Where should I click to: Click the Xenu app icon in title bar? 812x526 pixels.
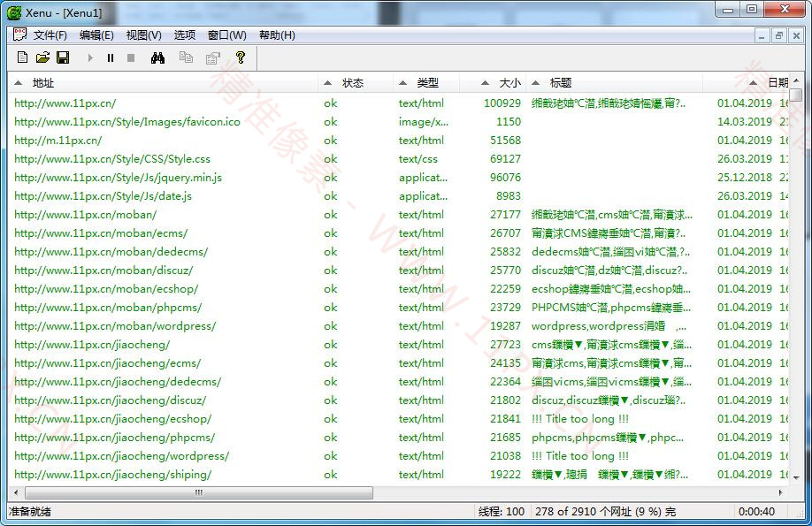click(14, 13)
